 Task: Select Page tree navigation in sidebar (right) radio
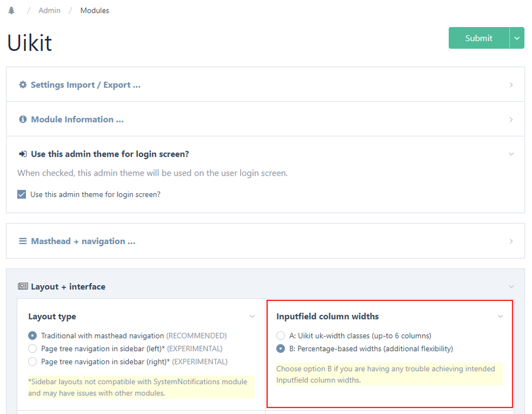(33, 362)
